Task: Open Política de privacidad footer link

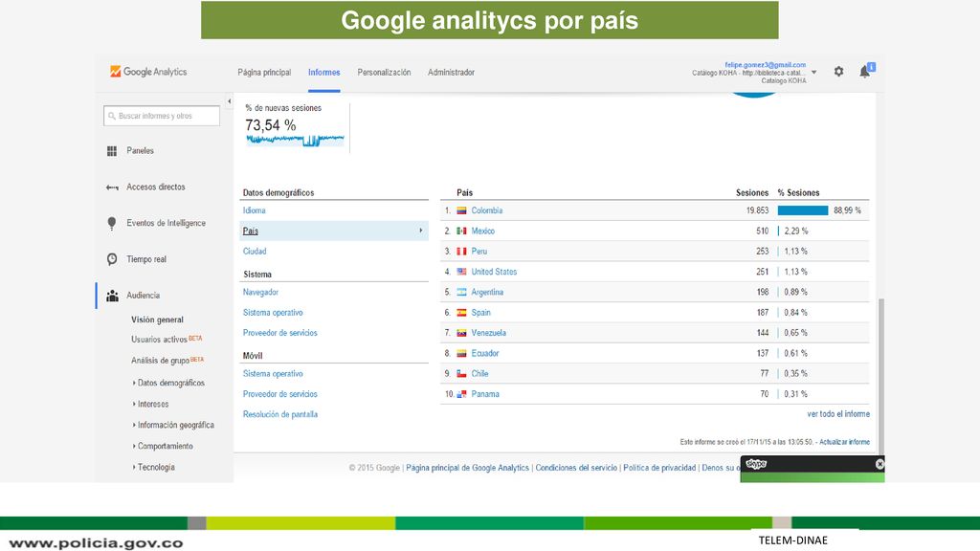Action: point(659,468)
